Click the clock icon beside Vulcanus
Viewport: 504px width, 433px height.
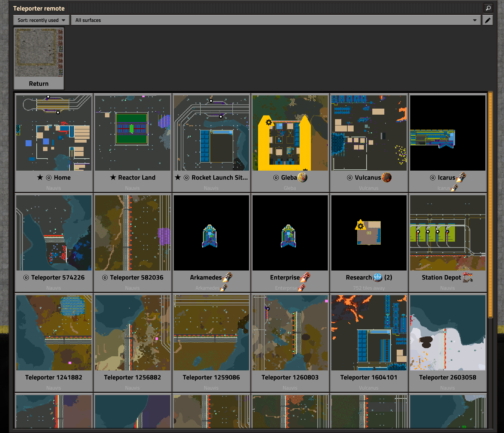[350, 178]
